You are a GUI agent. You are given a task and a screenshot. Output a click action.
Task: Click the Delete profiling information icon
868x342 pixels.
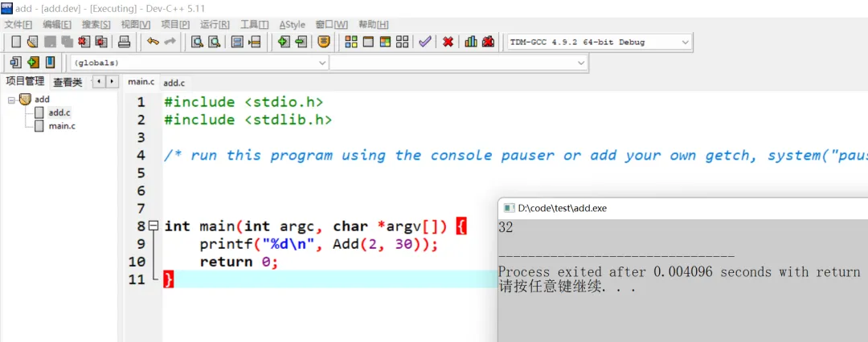[489, 42]
